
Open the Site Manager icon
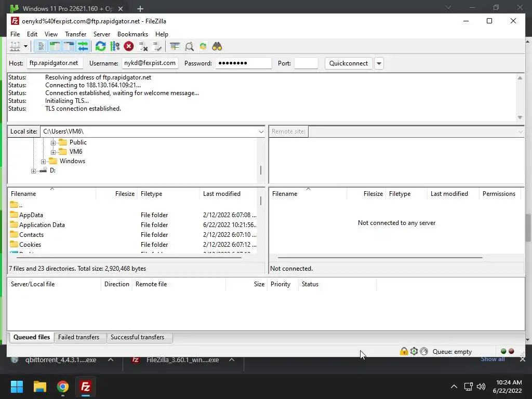(15, 46)
